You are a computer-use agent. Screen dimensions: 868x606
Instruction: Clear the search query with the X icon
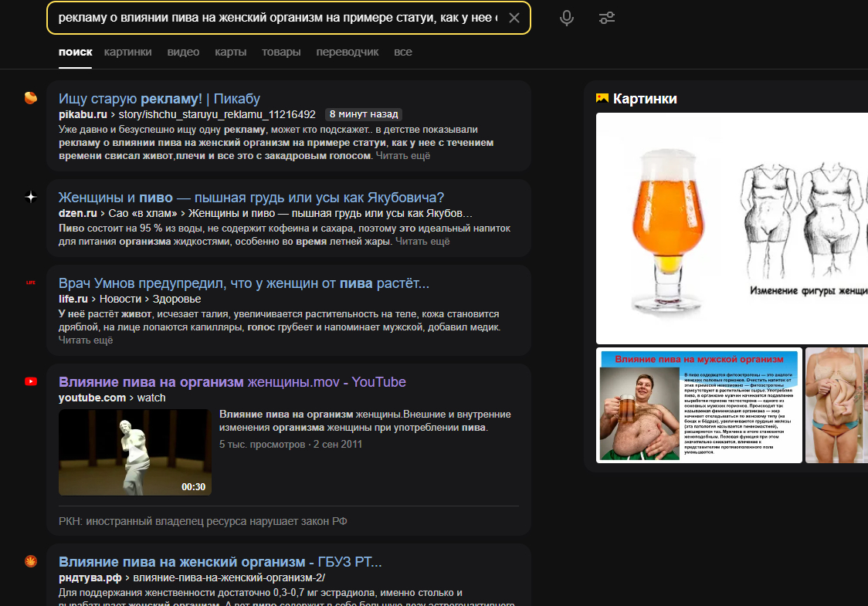(514, 19)
